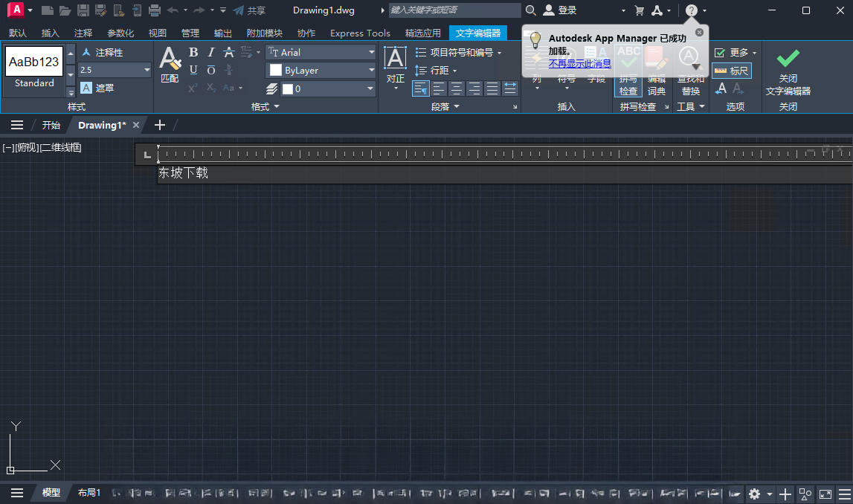This screenshot has height=504, width=853.
Task: Click the Print (plot) icon
Action: click(155, 10)
